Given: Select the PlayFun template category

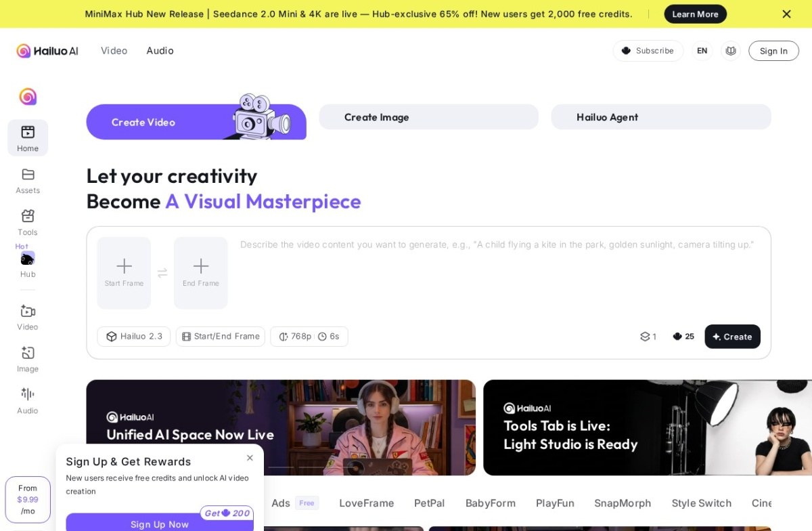Looking at the screenshot, I should pos(555,503).
